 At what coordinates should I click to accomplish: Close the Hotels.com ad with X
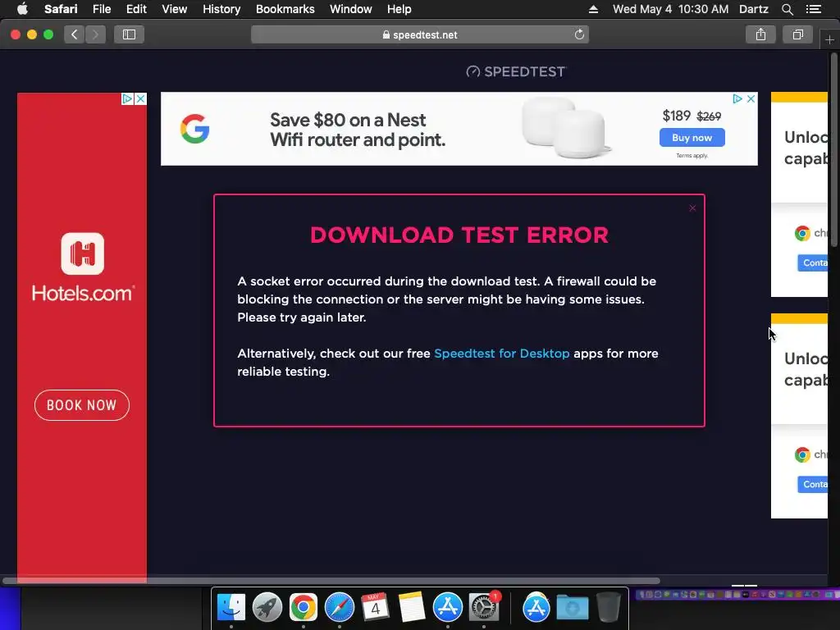[140, 99]
